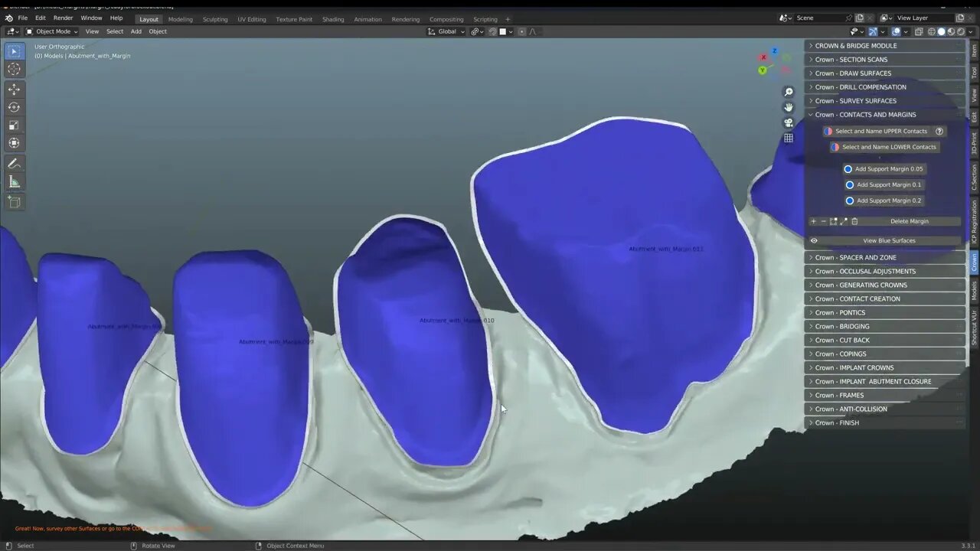
Task: Open the Add menu in viewport header
Action: (x=136, y=31)
